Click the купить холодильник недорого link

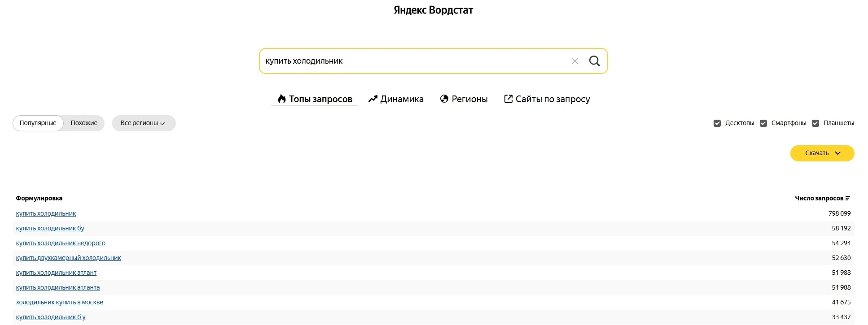[61, 243]
